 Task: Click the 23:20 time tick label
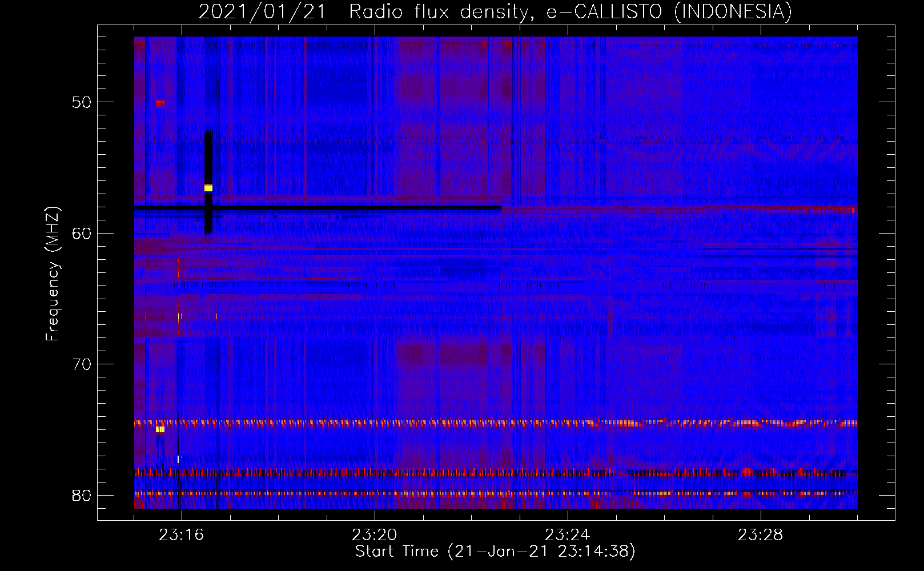tap(375, 535)
